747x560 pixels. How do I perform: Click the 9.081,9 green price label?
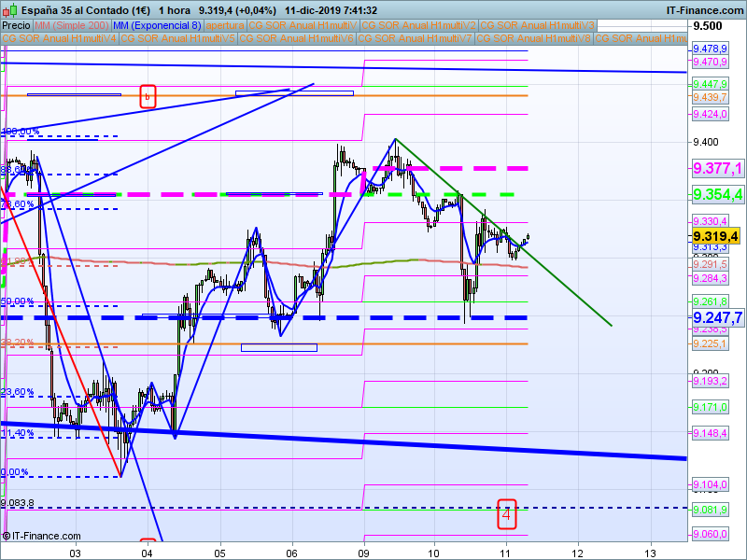(x=710, y=511)
